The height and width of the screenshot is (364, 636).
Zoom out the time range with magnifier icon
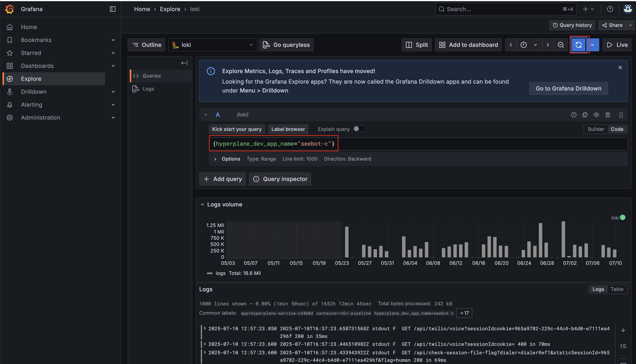[561, 45]
